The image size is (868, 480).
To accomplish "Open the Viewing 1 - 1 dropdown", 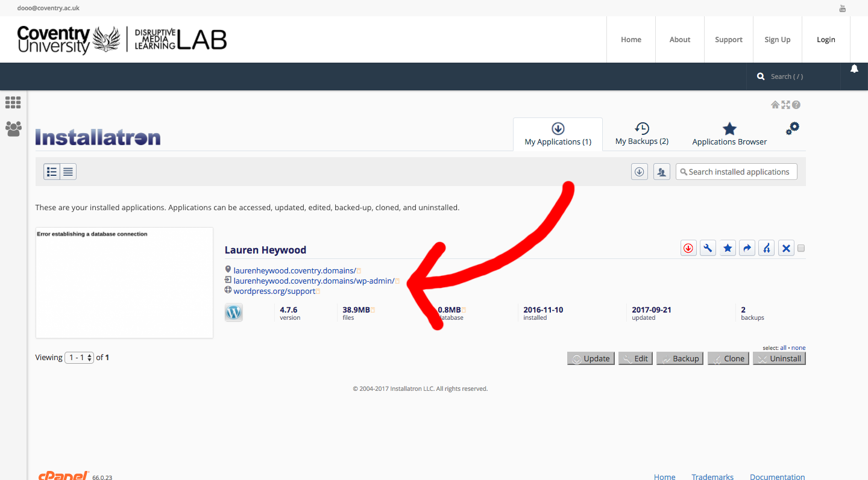I will click(x=80, y=357).
